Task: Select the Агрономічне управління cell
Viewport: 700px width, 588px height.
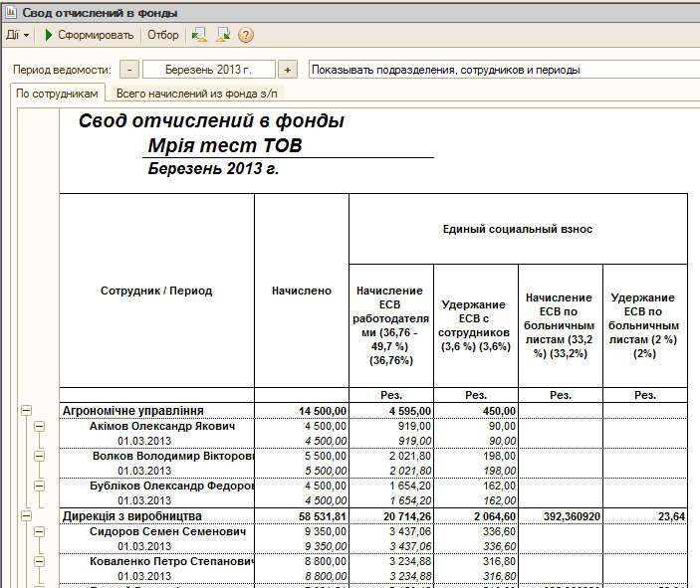Action: (156, 411)
